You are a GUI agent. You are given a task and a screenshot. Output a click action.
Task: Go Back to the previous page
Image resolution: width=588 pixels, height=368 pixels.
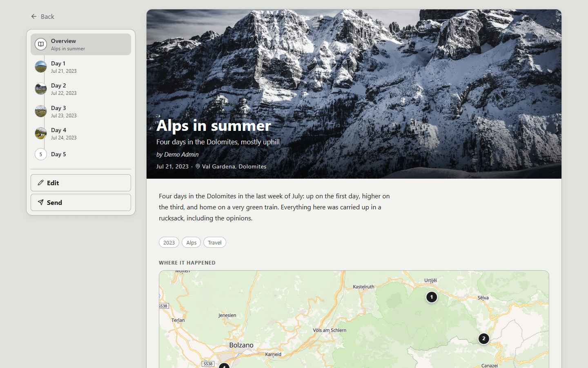[x=42, y=16]
